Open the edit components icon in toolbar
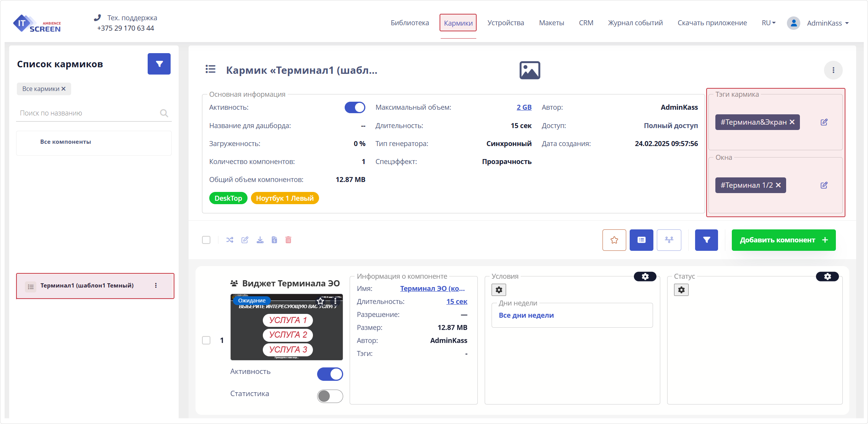Viewport: 868px width, 424px height. tap(245, 240)
